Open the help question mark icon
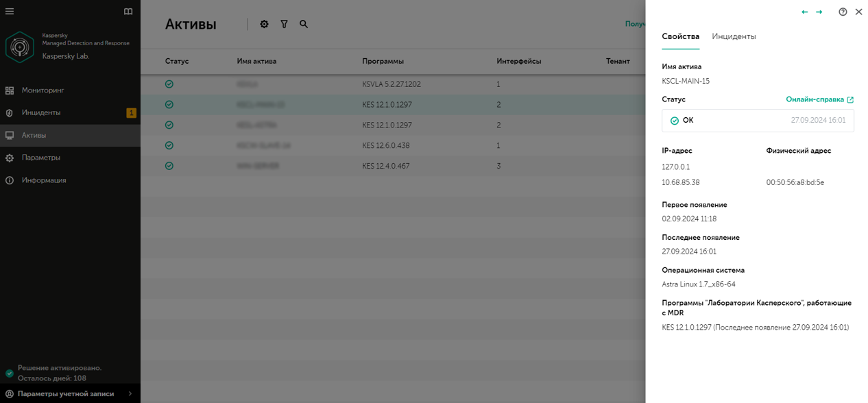868x403 pixels. (x=843, y=12)
